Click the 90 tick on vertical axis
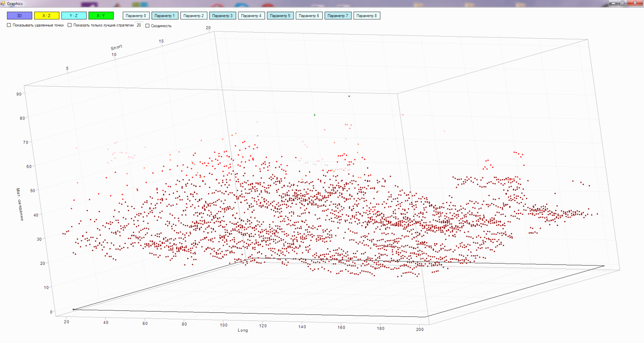The image size is (644, 343). (x=19, y=94)
